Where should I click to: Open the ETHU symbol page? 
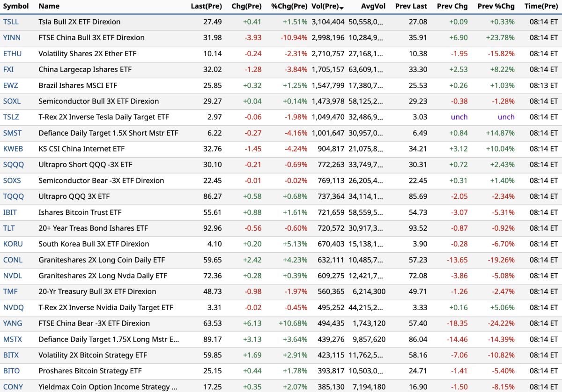coord(12,54)
